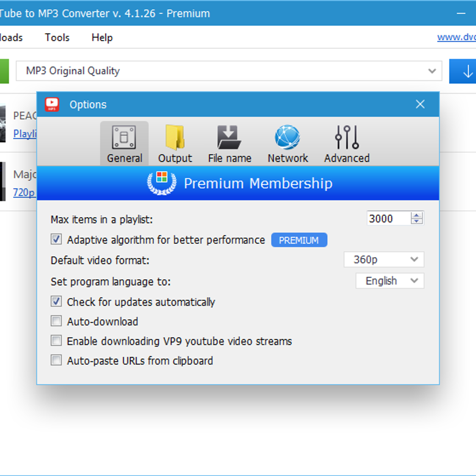Decrease max playlist items with down arrow
476x476 pixels.
tap(417, 222)
